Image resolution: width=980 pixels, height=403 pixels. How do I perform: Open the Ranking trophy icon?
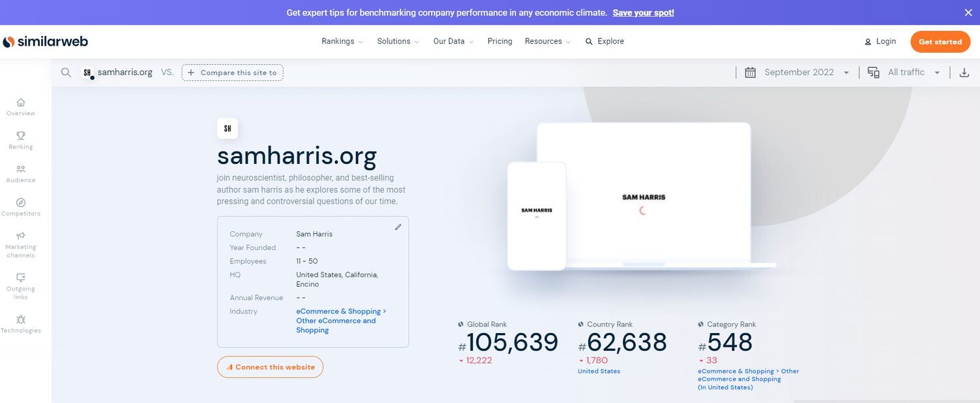21,136
